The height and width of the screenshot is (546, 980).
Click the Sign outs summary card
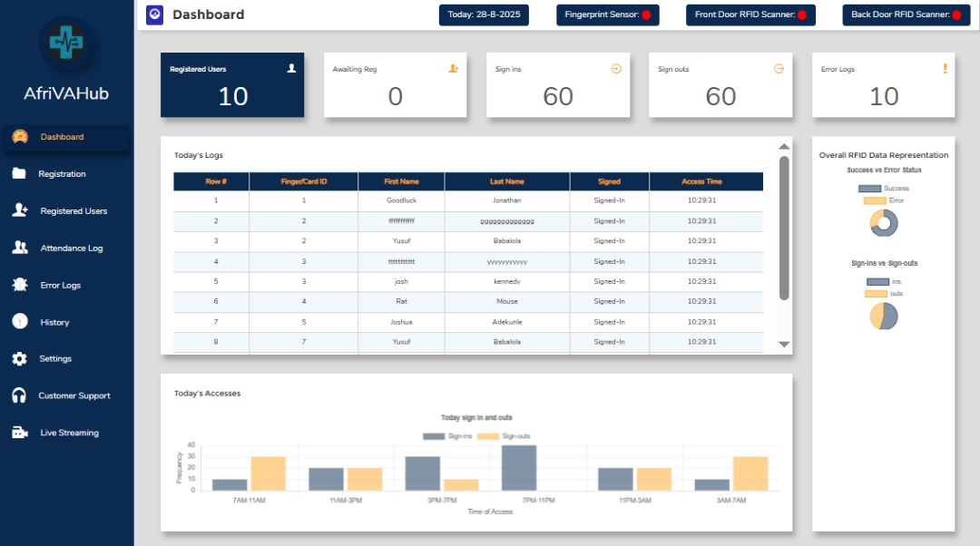point(720,85)
